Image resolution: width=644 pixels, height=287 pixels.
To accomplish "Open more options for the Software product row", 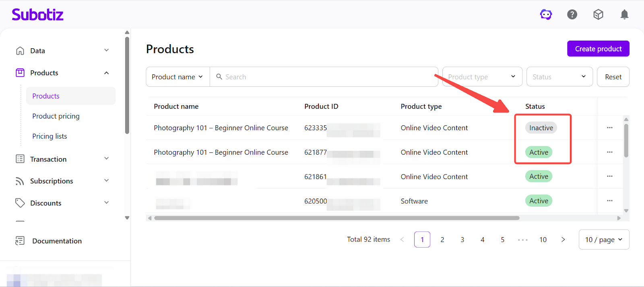I will [609, 201].
